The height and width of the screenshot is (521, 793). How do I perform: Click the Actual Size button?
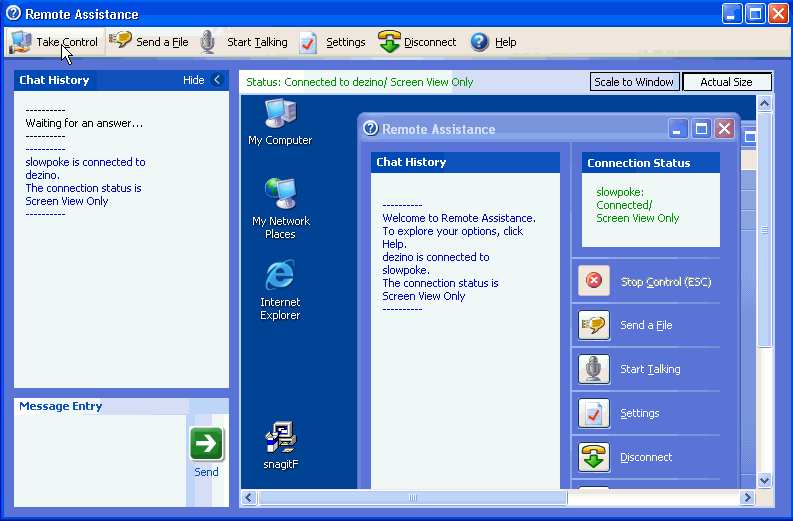pyautogui.click(x=726, y=82)
